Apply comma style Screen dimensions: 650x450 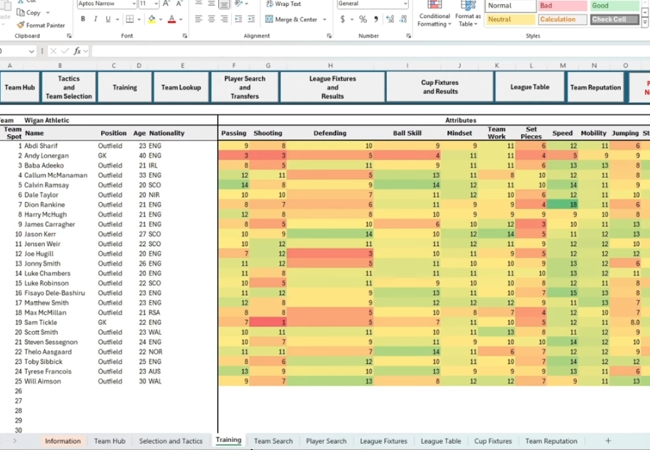[376, 19]
